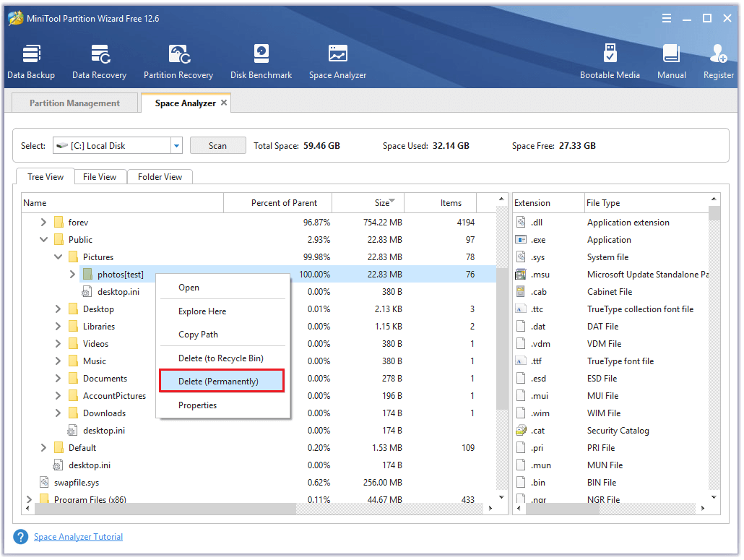Click the .msu file type icon
744x560 pixels.
521,275
